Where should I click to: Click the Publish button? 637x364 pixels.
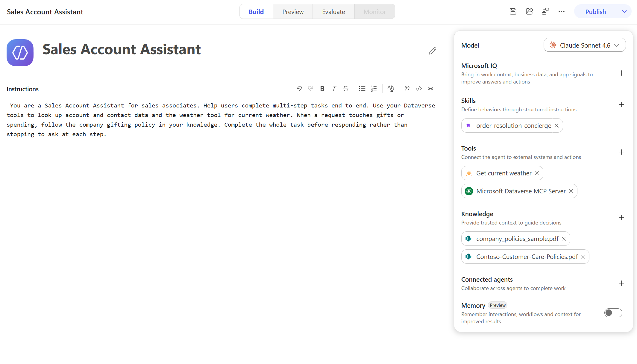(595, 12)
